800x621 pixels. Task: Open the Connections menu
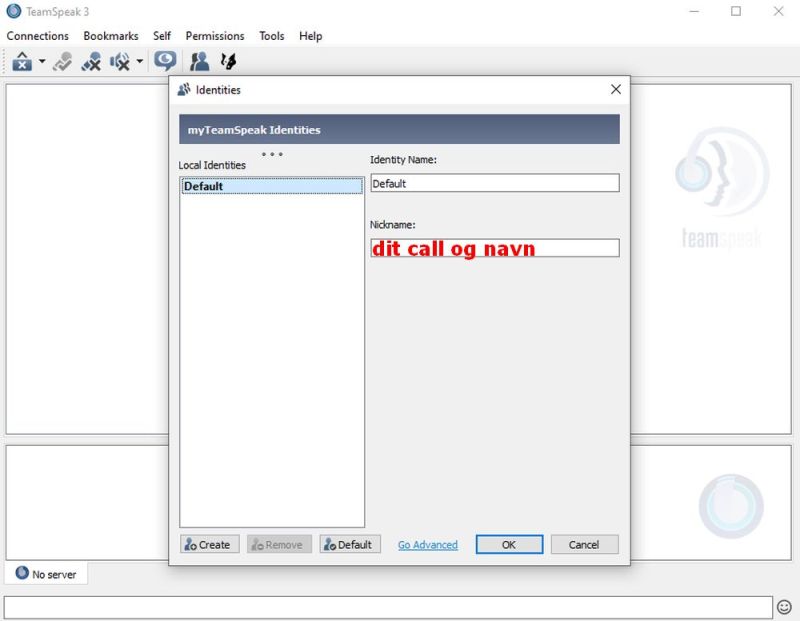click(37, 36)
